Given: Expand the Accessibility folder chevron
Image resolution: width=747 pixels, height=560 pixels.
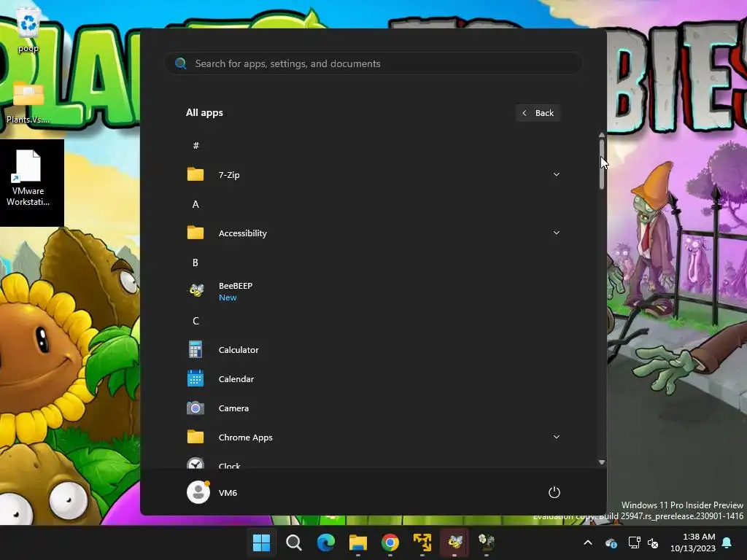Looking at the screenshot, I should pos(557,233).
